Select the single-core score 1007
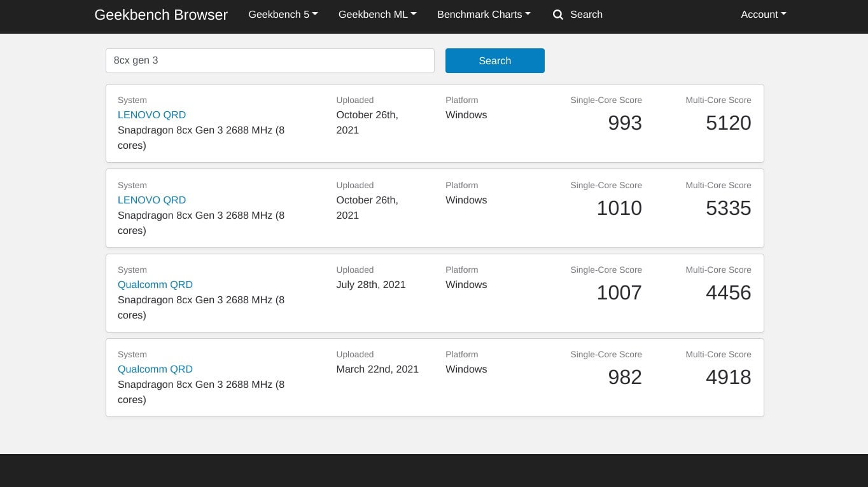This screenshot has width=868, height=487. pyautogui.click(x=619, y=292)
